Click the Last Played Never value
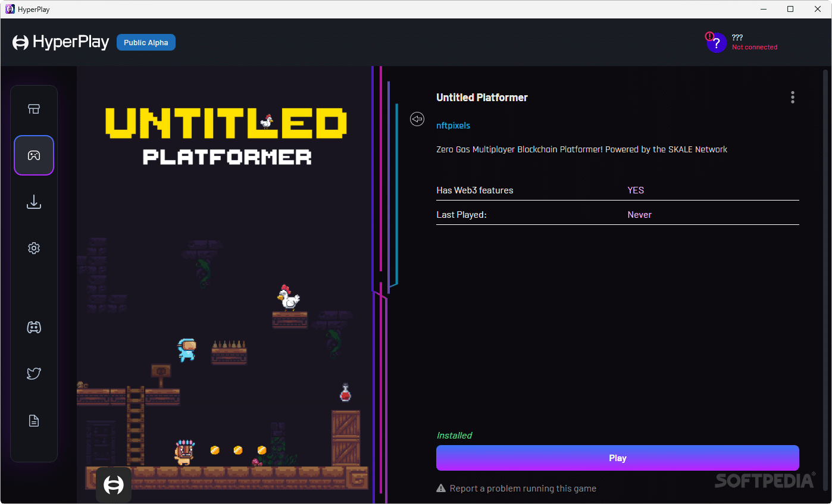 639,215
